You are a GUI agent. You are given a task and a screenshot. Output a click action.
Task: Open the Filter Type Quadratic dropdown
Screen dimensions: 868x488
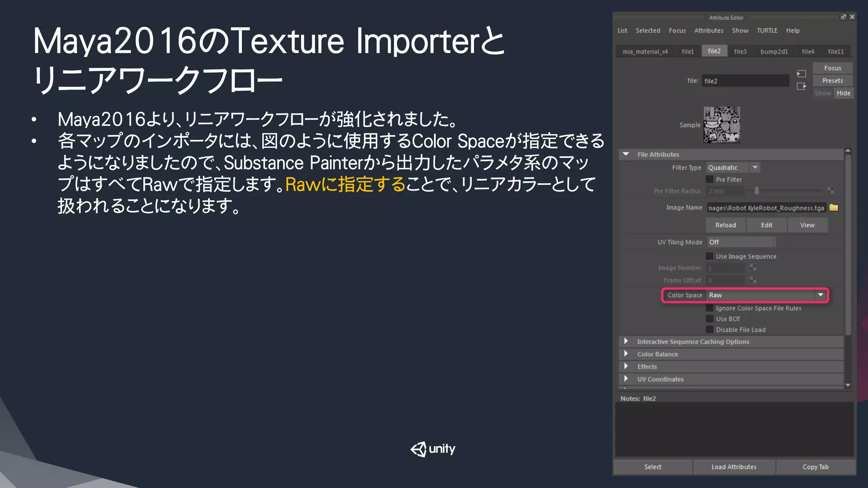coord(733,167)
